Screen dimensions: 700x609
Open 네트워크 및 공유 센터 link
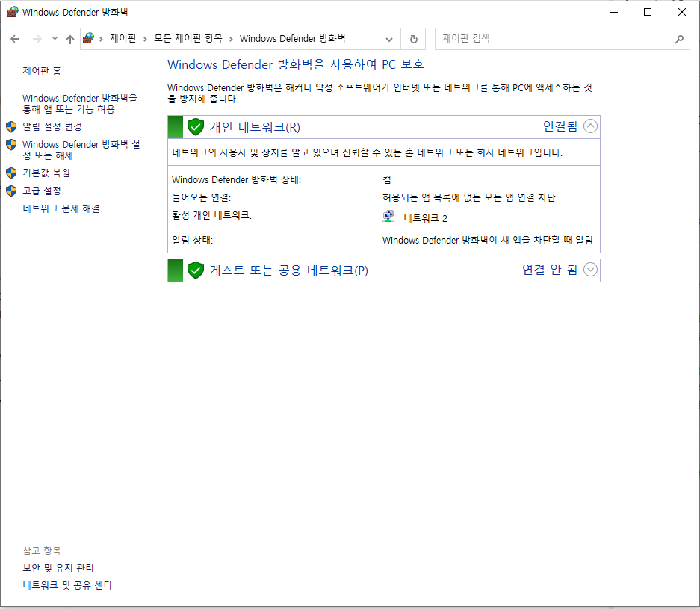(67, 585)
